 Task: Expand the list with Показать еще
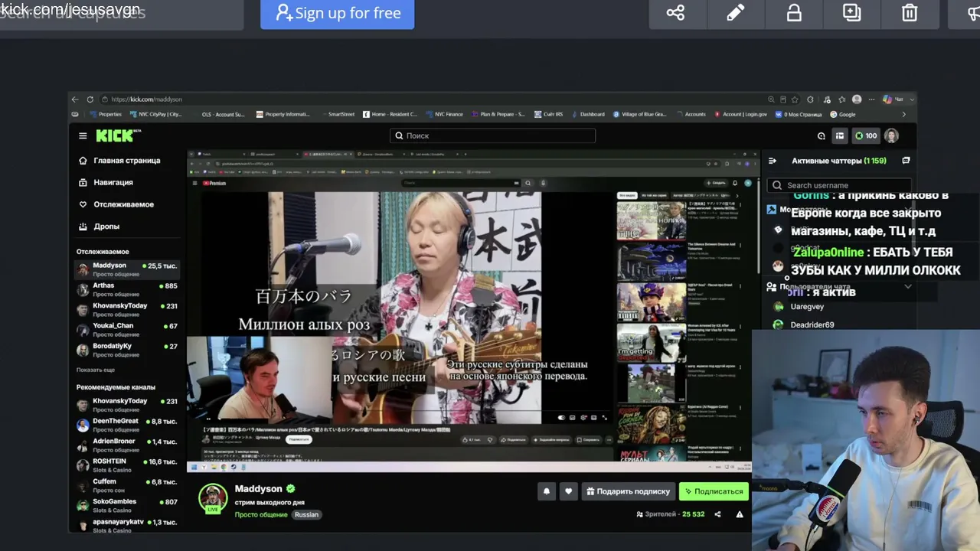coord(96,370)
